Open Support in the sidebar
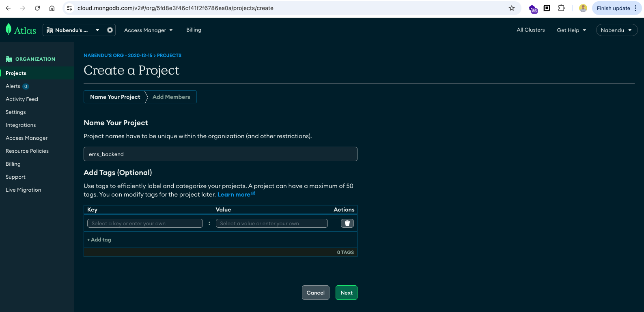The height and width of the screenshot is (312, 644). 15,177
